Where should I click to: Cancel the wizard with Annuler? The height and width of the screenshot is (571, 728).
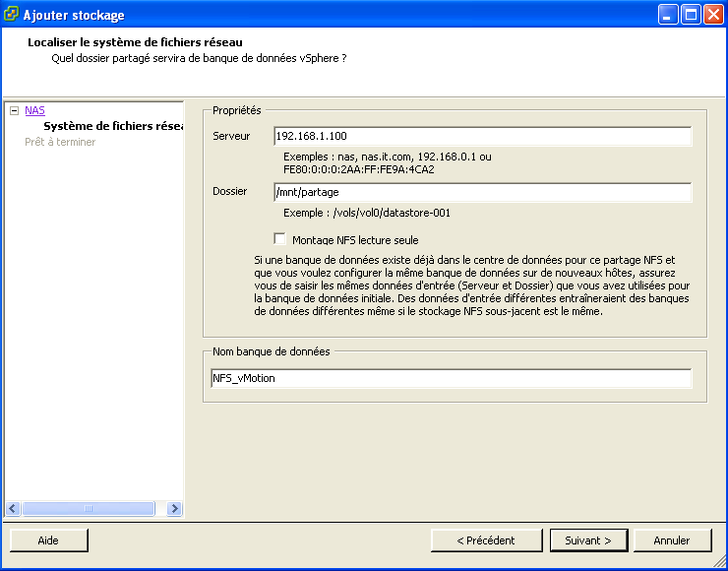click(x=672, y=540)
